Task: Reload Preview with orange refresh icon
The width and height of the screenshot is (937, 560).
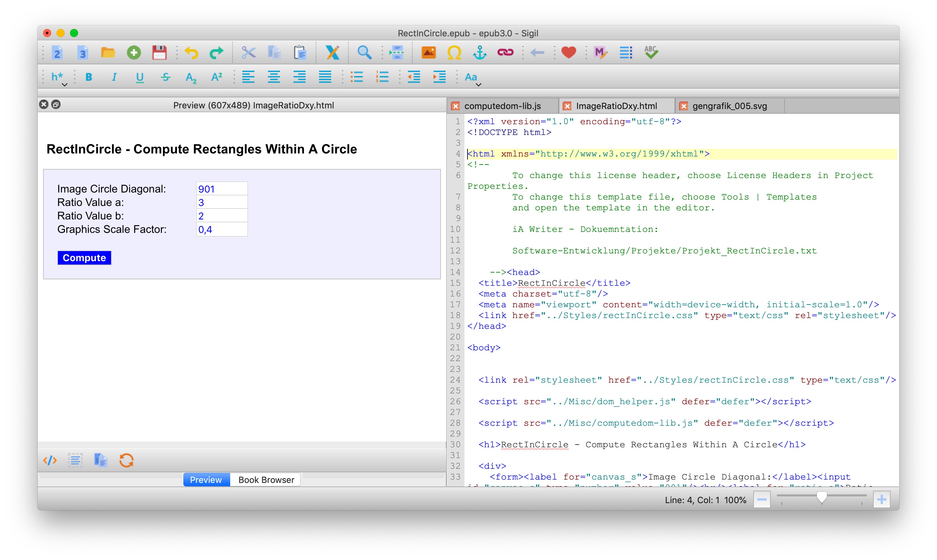Action: click(x=127, y=460)
